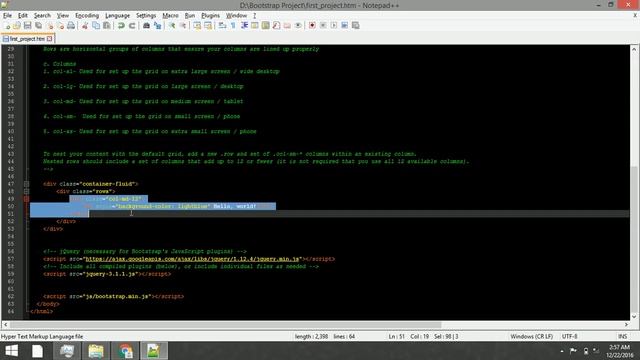This screenshot has width=640, height=360.
Task: Zoom in using toolbar icon
Action: [172, 26]
